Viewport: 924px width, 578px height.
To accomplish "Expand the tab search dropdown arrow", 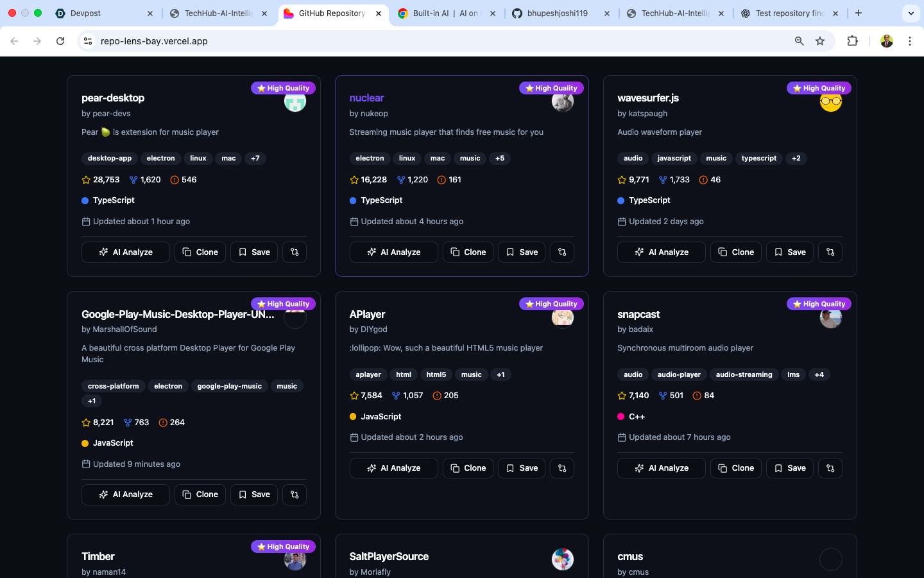I will (x=911, y=13).
